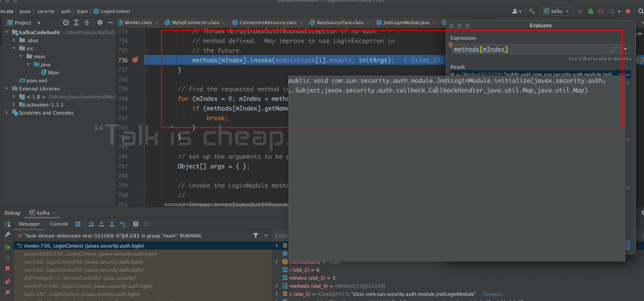644x301 pixels.
Task: Click the Step Over debugger icon
Action: tap(91, 224)
